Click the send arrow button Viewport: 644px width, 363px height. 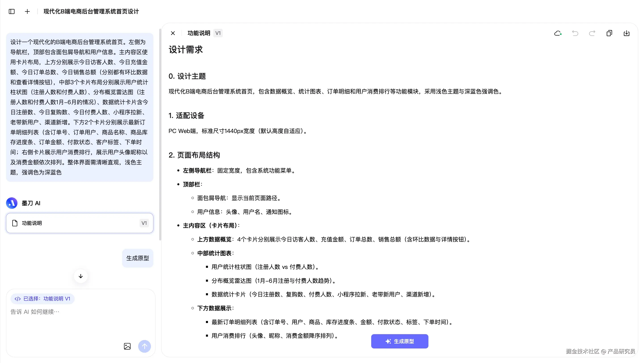144,346
